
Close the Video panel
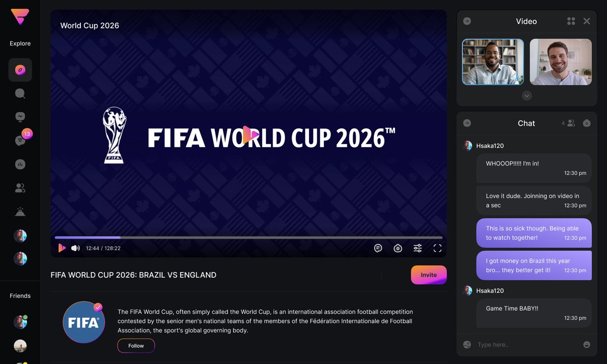click(587, 21)
